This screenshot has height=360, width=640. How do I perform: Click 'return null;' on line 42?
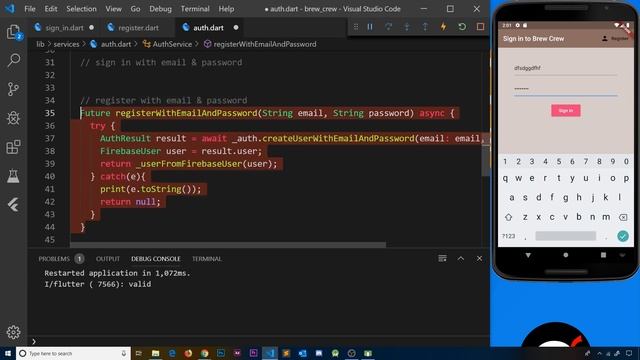coord(130,202)
